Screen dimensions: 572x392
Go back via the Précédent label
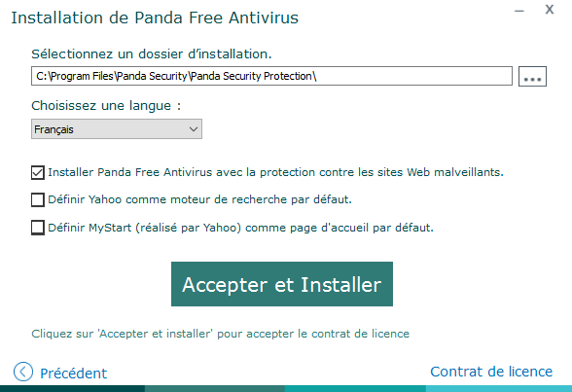pyautogui.click(x=73, y=374)
